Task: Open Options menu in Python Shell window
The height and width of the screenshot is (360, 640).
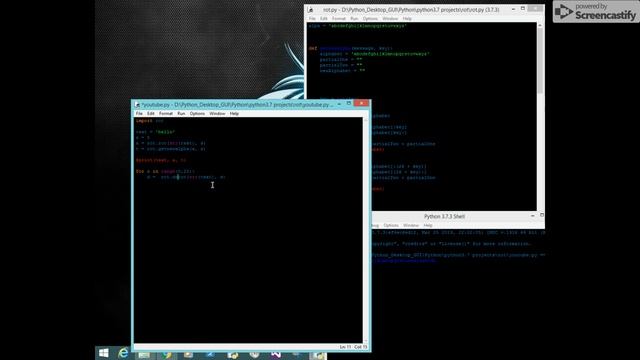Action: (391, 225)
